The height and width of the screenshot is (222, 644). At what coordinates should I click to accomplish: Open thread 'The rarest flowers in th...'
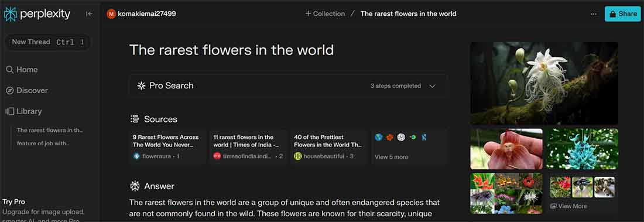(x=50, y=130)
